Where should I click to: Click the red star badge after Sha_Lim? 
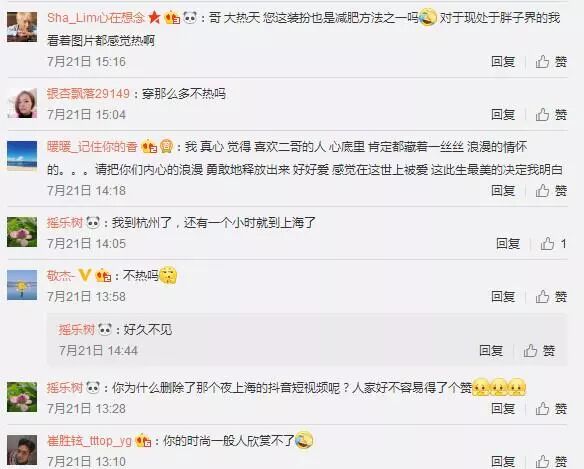point(154,18)
